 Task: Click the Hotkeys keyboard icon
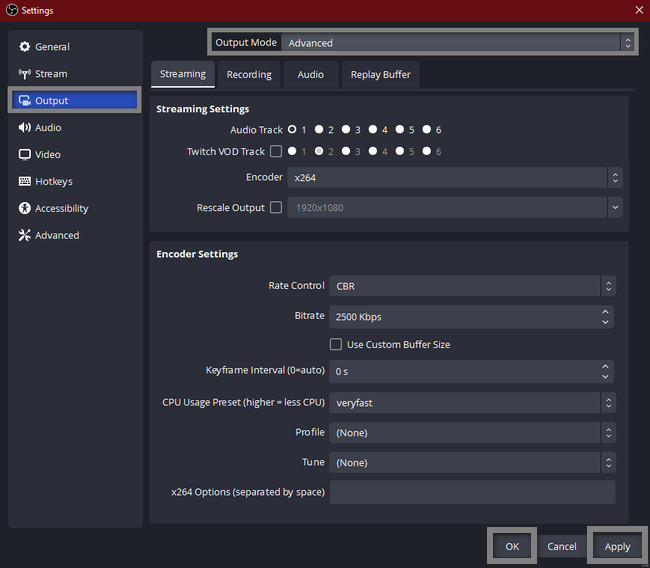(25, 182)
